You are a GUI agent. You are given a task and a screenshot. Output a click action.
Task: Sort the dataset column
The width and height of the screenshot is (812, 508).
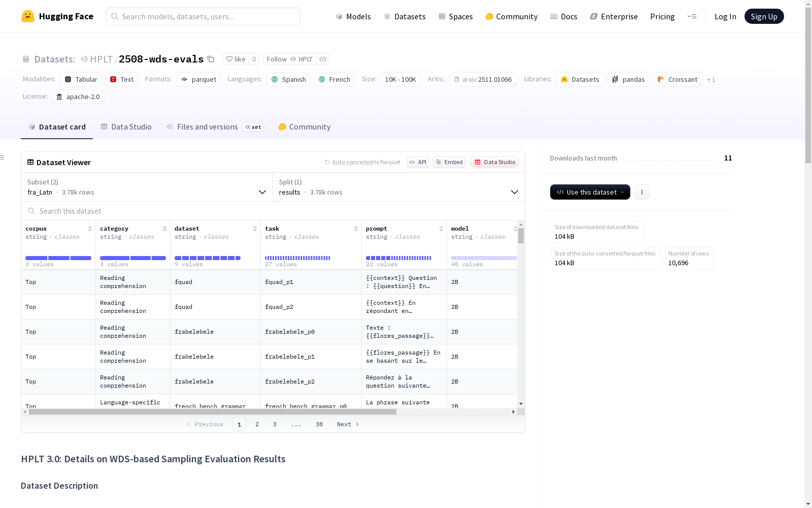(x=255, y=229)
